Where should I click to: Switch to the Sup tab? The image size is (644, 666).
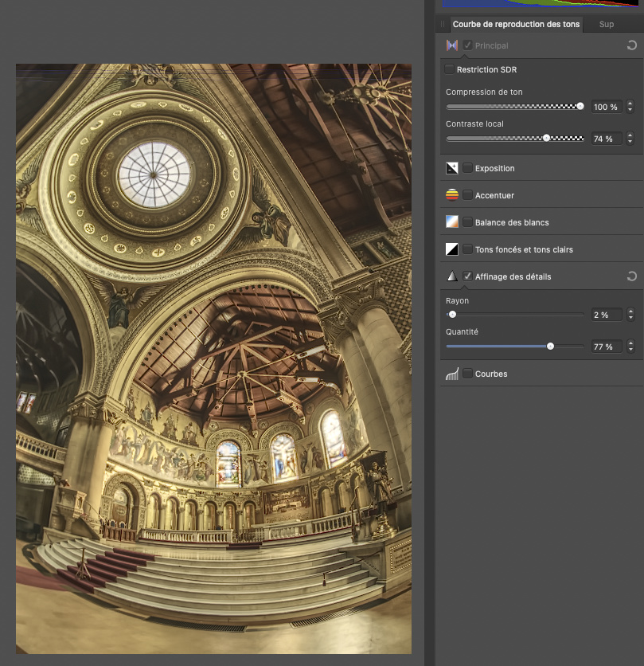point(607,24)
